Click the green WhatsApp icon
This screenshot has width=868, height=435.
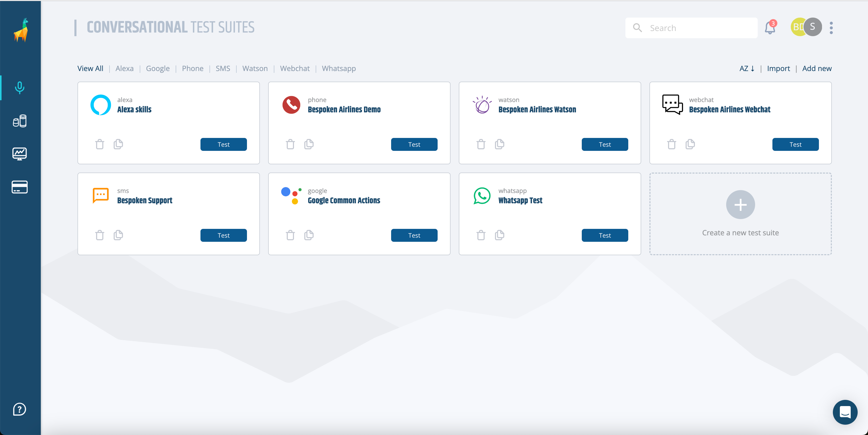[x=482, y=196]
